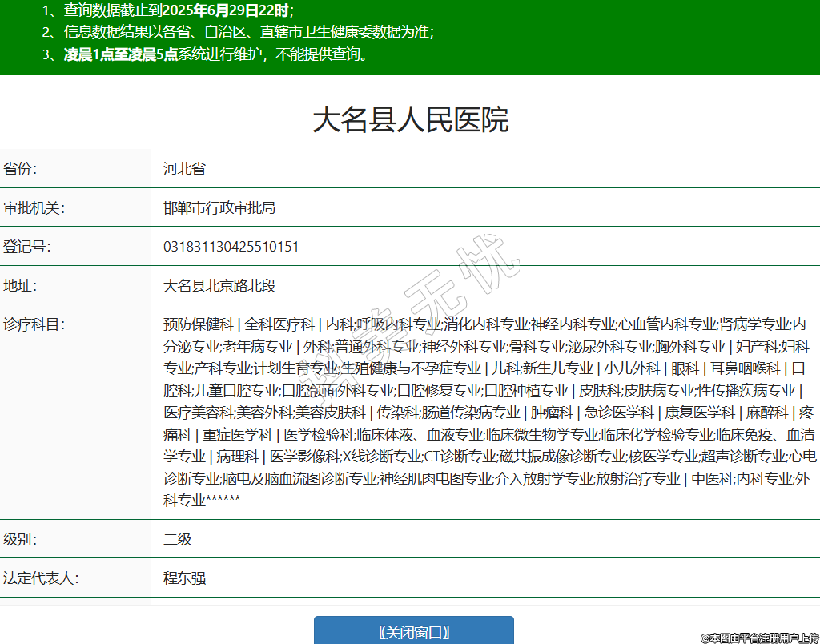Click the hospital title 大名县人民医院
This screenshot has height=644, width=820.
click(x=410, y=120)
